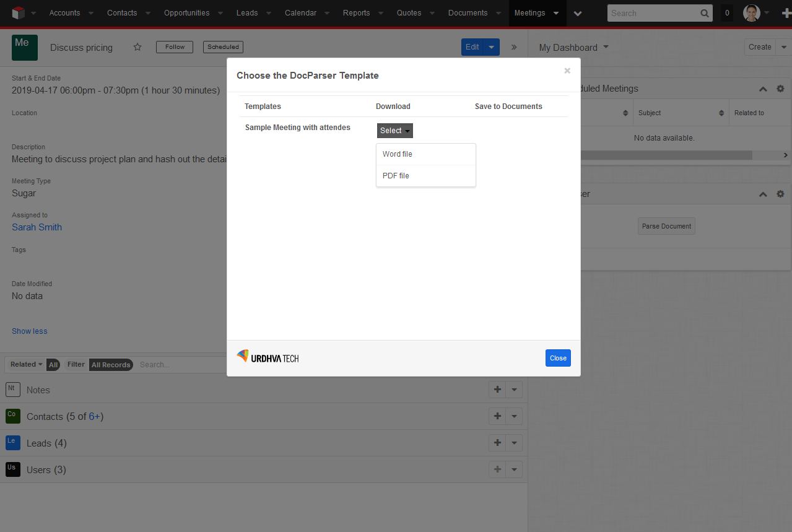Viewport: 792px width, 532px height.
Task: Open the My Dashboard dropdown
Action: click(x=573, y=47)
